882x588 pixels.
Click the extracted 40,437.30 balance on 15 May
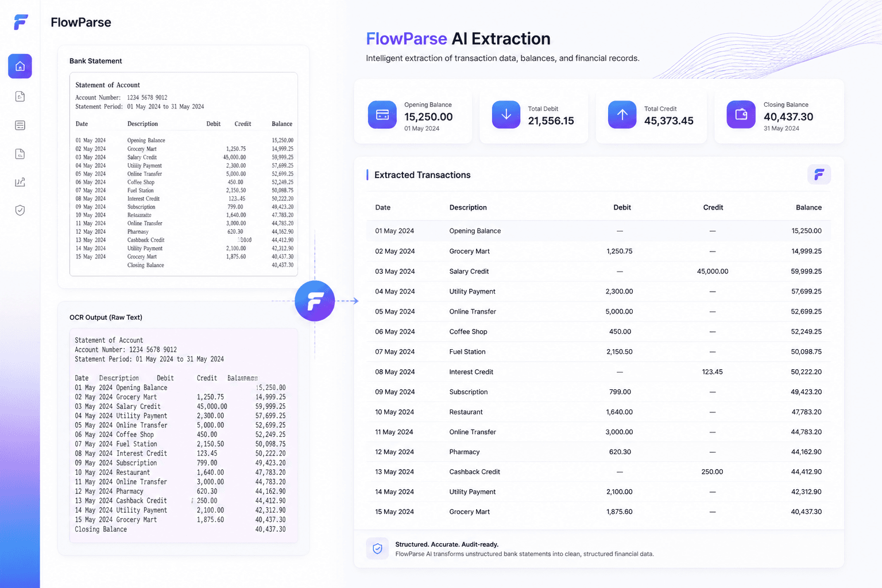coord(806,512)
